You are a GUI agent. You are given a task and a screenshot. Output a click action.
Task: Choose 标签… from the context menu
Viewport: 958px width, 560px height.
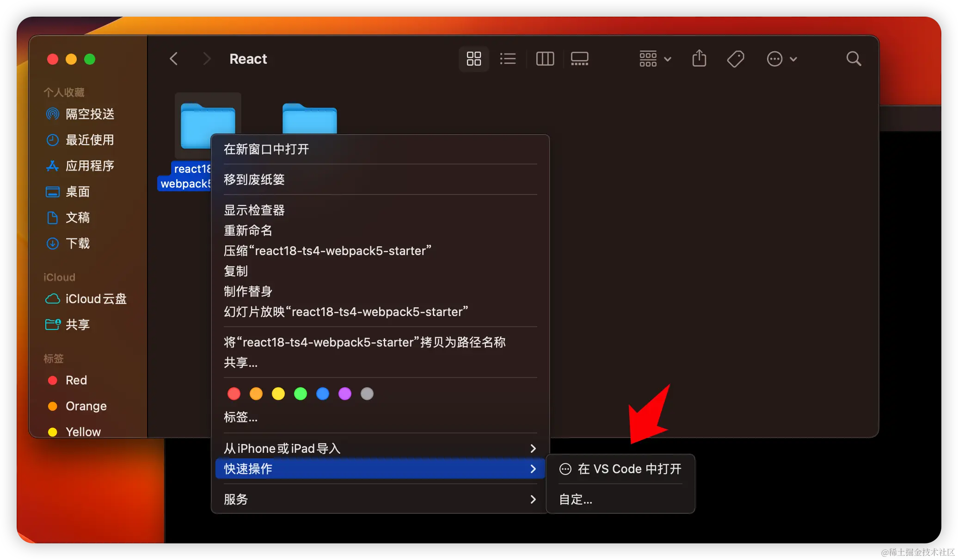(x=380, y=417)
